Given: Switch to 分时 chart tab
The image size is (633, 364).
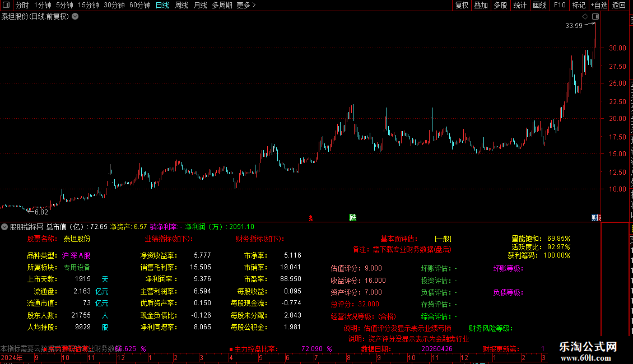Looking at the screenshot, I should pyautogui.click(x=22, y=5).
